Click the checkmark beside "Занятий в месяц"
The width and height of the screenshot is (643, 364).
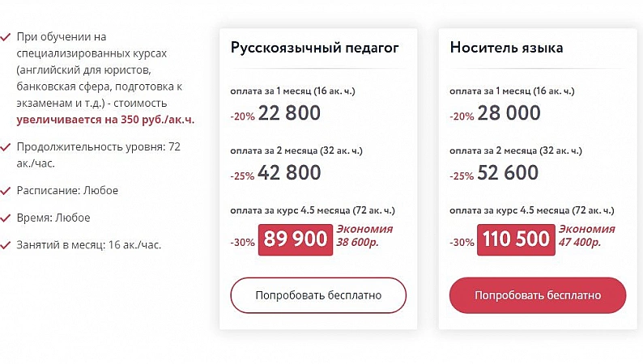click(6, 244)
